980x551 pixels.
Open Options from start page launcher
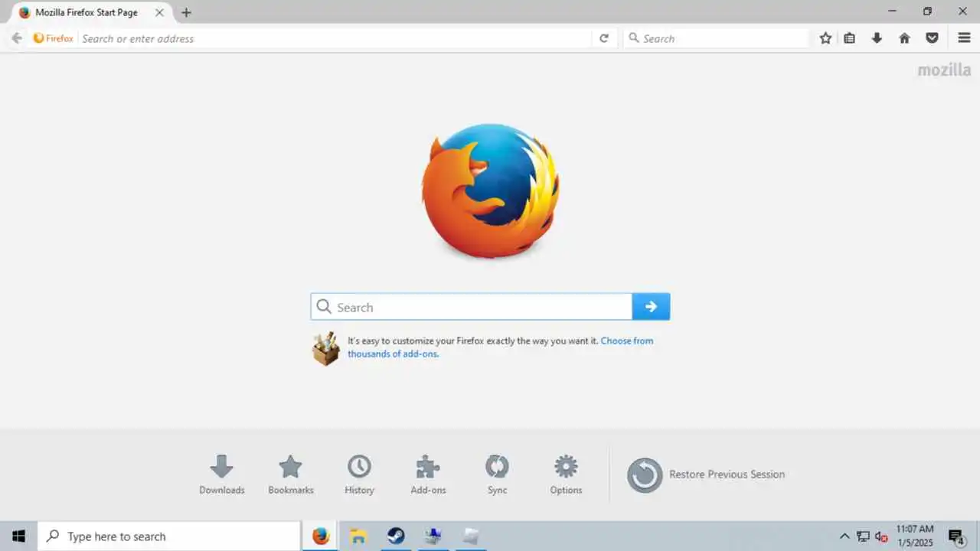(x=566, y=474)
